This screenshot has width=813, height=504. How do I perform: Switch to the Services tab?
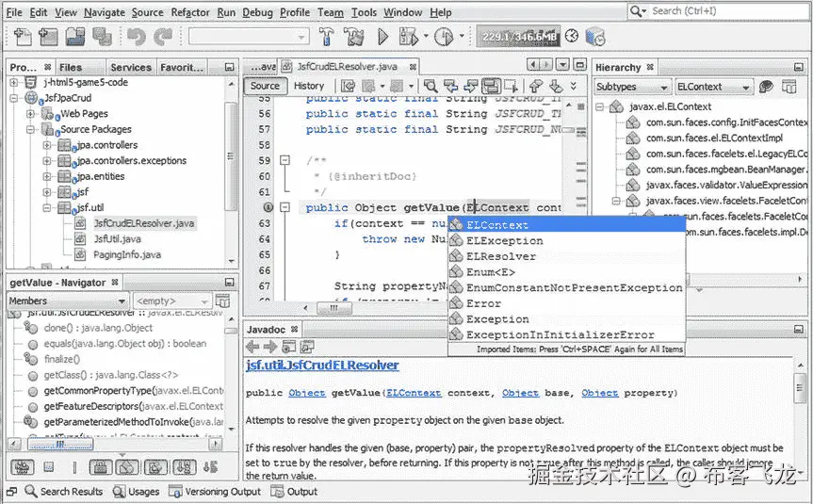click(131, 68)
